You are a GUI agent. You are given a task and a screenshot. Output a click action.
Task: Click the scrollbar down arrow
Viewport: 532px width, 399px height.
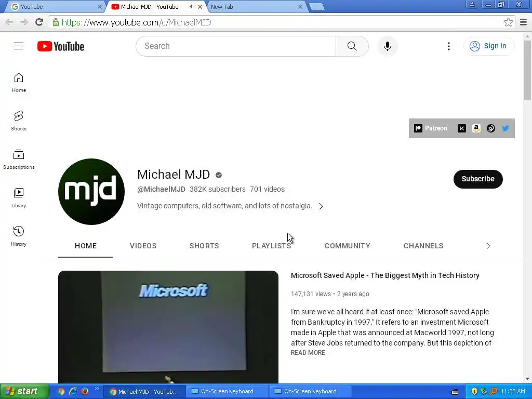coord(527,379)
